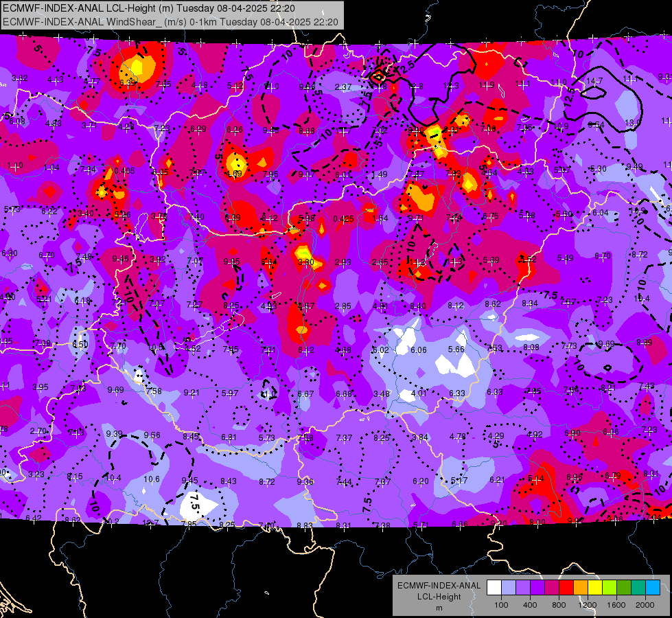Click the grid value 2.85
The image size is (672, 618).
pos(343,306)
